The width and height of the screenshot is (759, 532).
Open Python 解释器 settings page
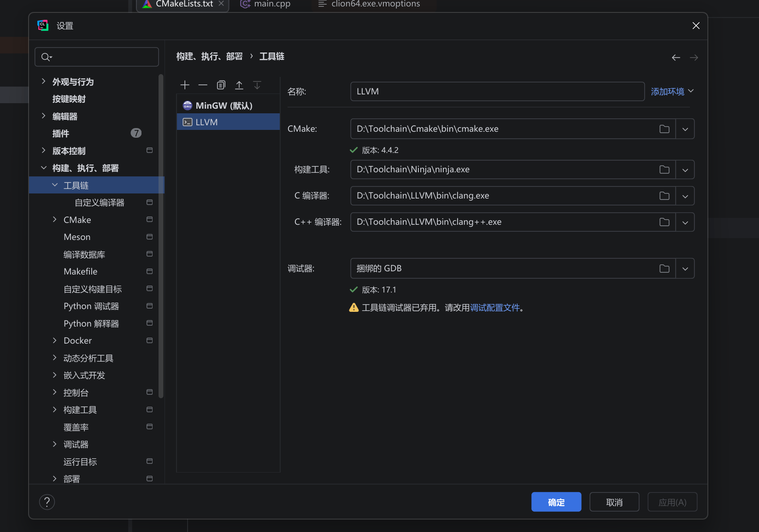click(91, 323)
